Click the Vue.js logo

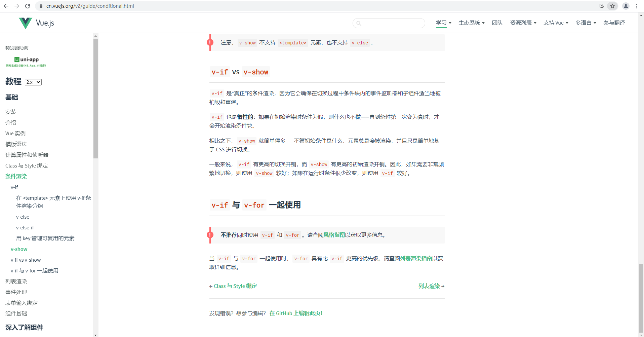click(36, 23)
